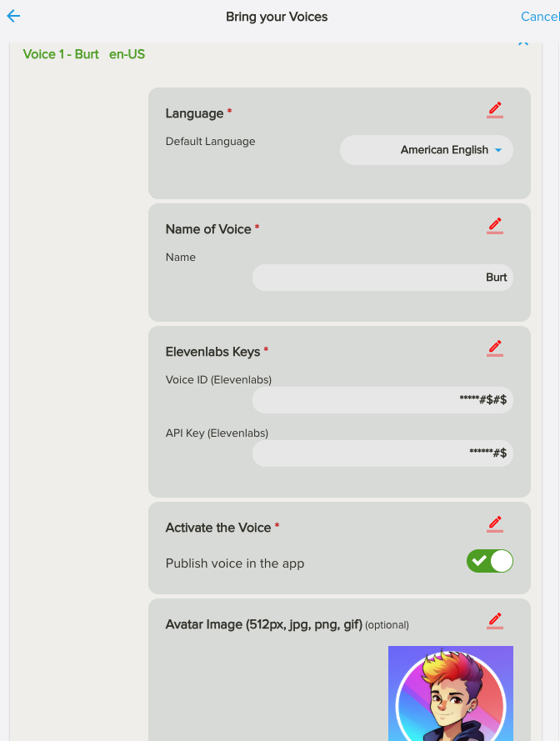Focus the Voice ID (Elevenlabs) field

pyautogui.click(x=382, y=400)
